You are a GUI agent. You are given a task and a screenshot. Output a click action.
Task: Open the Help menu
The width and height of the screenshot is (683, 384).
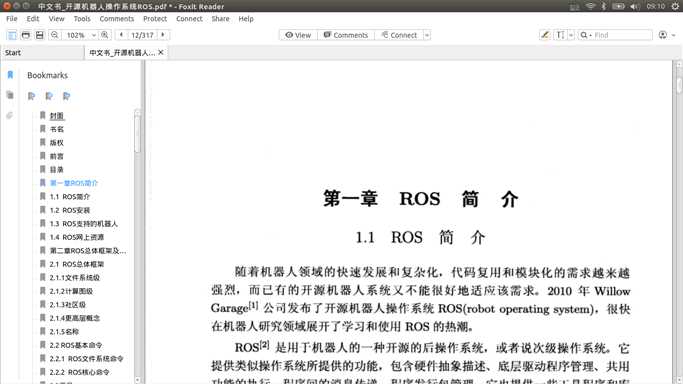246,19
